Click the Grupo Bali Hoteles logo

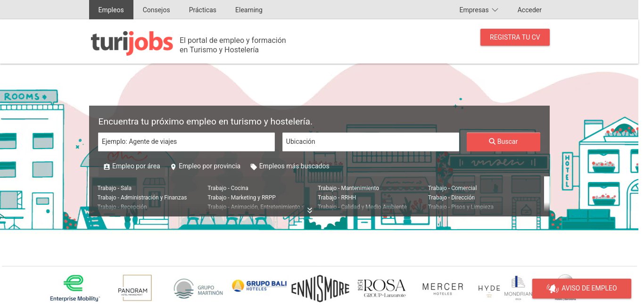pos(259,285)
